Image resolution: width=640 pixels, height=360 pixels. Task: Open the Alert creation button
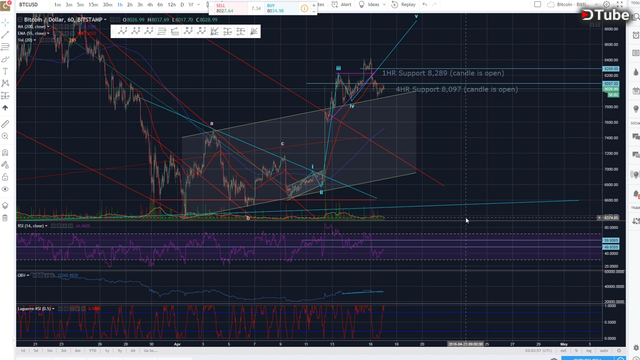(342, 4)
